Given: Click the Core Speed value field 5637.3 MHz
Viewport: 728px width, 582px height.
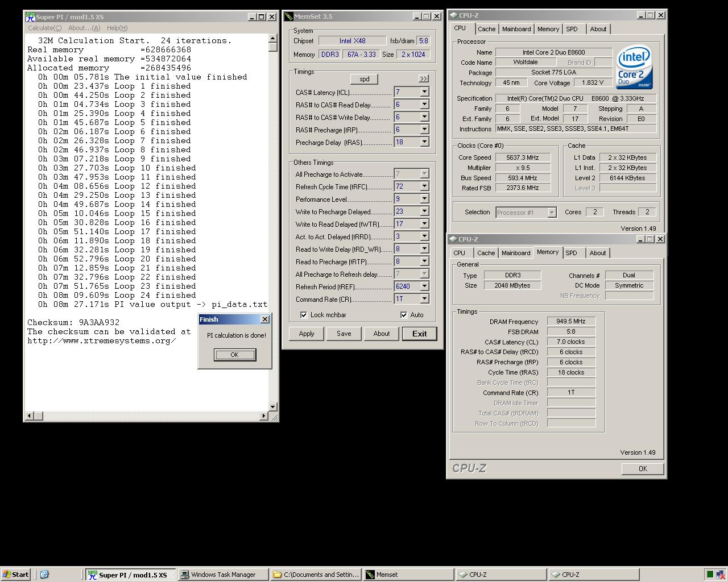Looking at the screenshot, I should tap(523, 157).
